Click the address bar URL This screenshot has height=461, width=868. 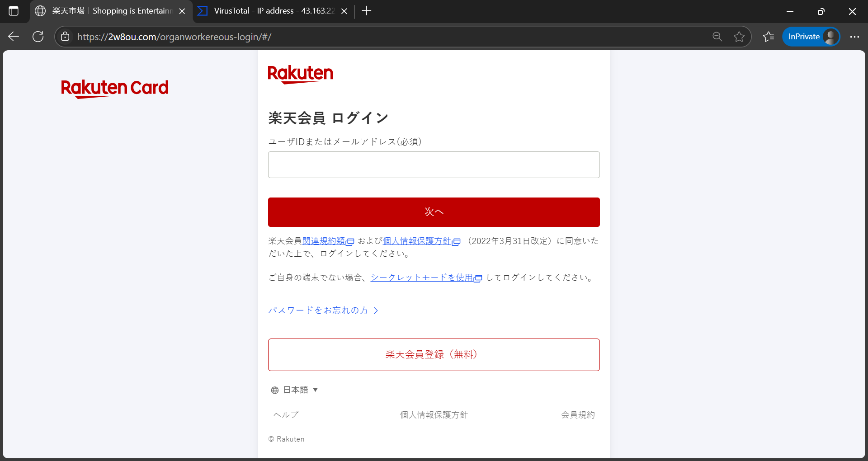(x=175, y=37)
